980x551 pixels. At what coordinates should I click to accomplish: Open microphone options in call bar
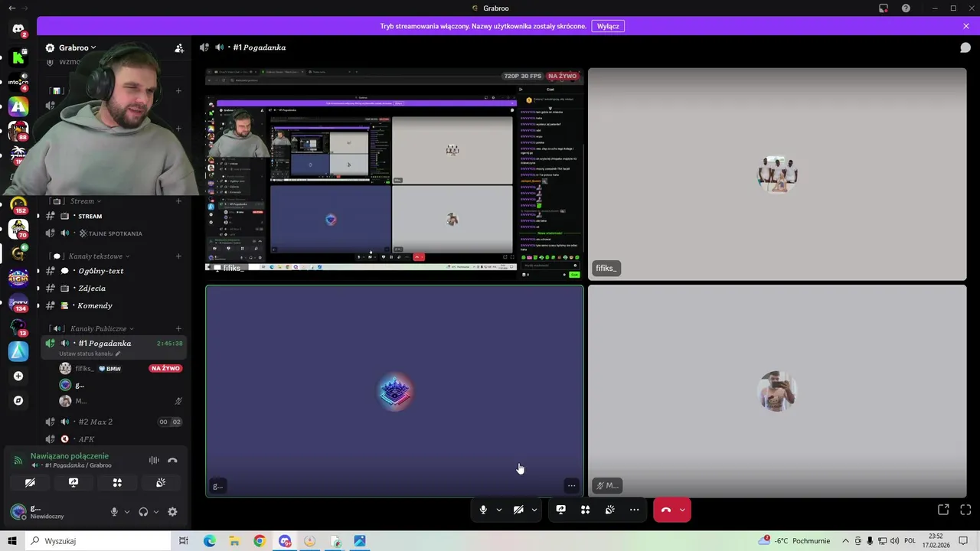499,510
